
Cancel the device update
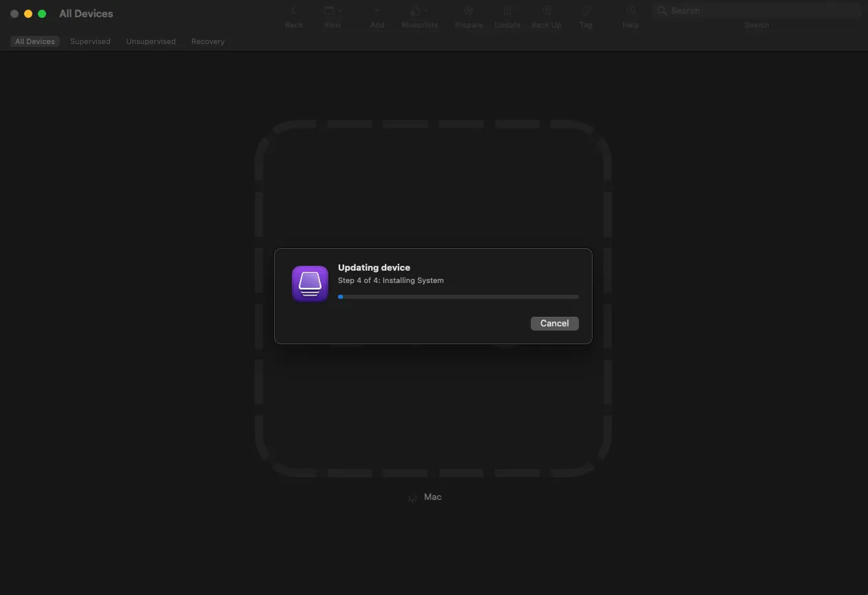point(554,323)
